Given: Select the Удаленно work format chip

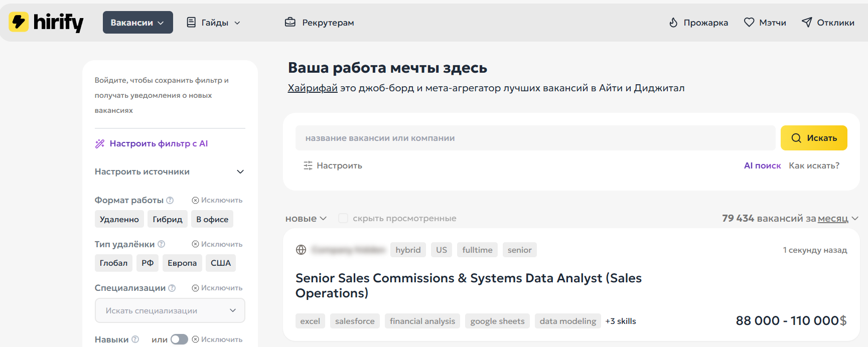Looking at the screenshot, I should [119, 219].
